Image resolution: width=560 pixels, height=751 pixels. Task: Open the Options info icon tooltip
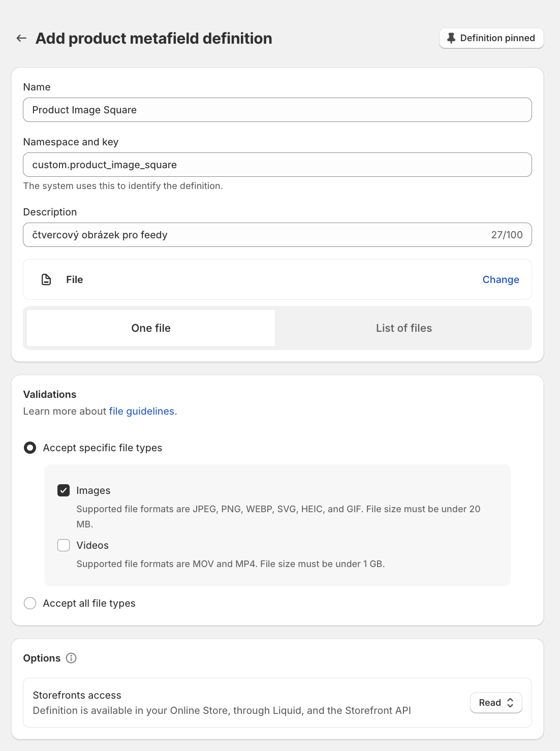[71, 658]
